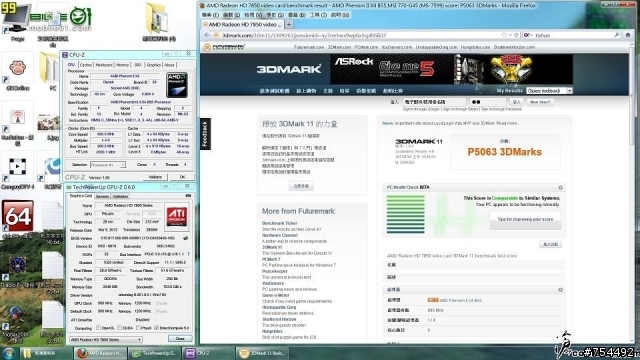Open the Futuremark.com link in the top bar
The image size is (640, 360).
(309, 47)
